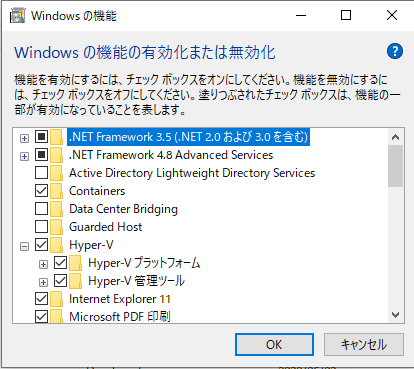The image size is (414, 369).
Task: Click the folder icon next to Internet Explorer 11
Action: 57,299
